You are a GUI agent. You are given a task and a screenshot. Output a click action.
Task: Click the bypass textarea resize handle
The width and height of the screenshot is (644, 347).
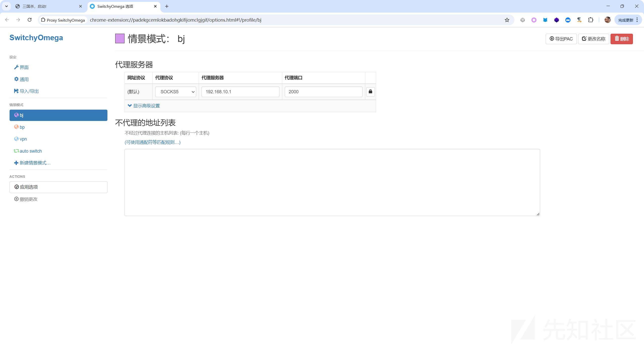pyautogui.click(x=538, y=214)
